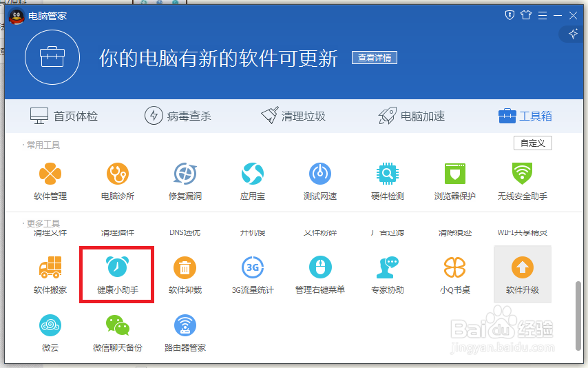Open 电脑诊所 tool
The image size is (588, 368).
coord(118,181)
